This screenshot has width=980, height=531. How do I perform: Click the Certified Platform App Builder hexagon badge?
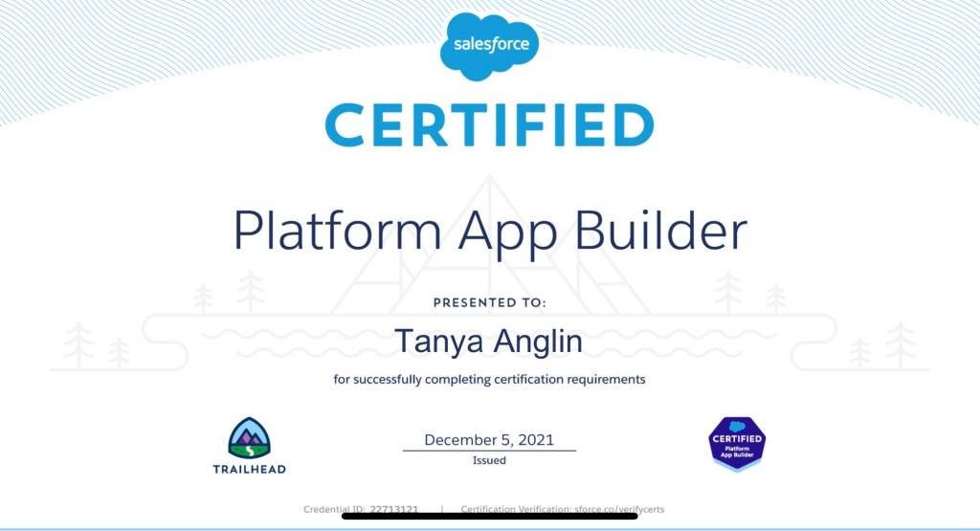(x=737, y=444)
